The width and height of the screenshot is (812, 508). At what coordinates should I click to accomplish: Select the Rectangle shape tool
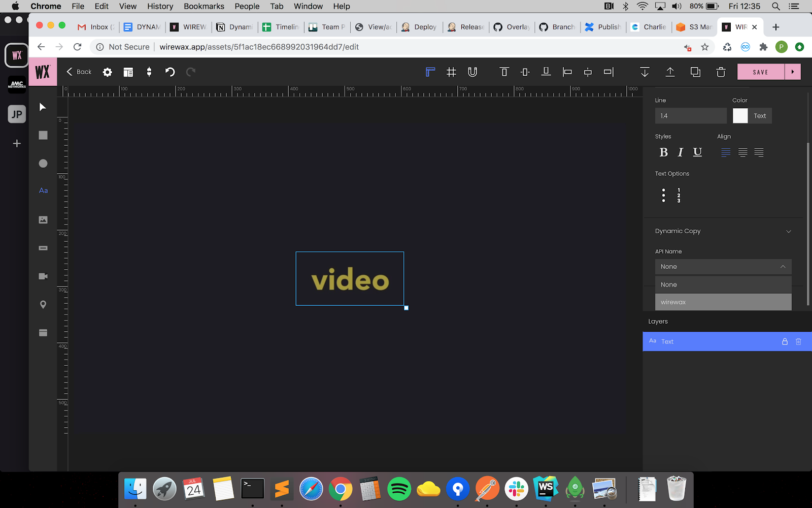[43, 135]
